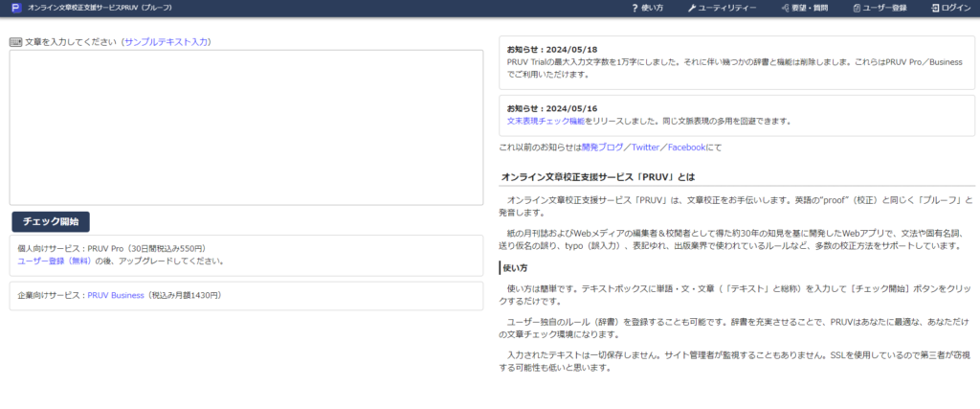
Task: Click the question mark icon beside 使い方
Action: [x=635, y=8]
